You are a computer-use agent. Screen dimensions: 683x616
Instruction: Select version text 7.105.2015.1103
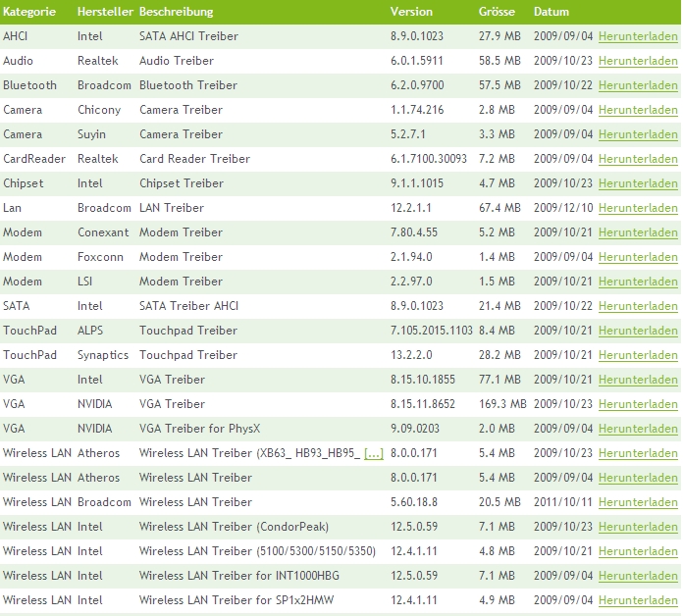point(431,331)
